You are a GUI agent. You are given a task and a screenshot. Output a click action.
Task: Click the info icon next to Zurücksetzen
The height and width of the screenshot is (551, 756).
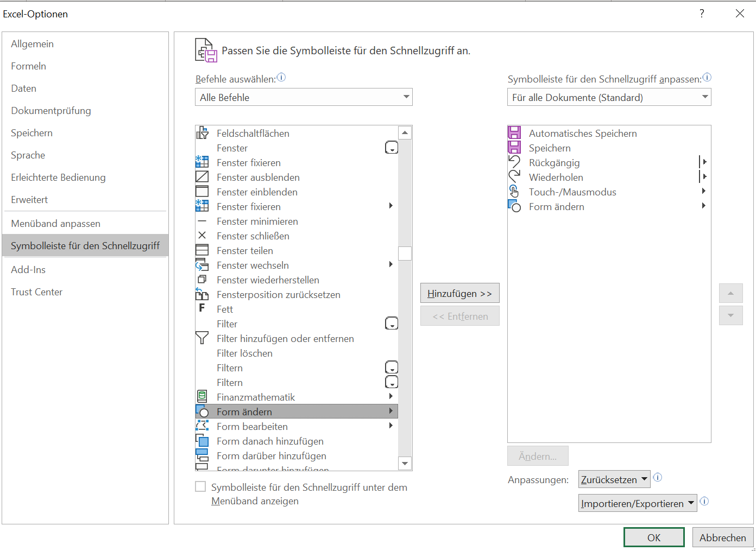click(x=657, y=478)
